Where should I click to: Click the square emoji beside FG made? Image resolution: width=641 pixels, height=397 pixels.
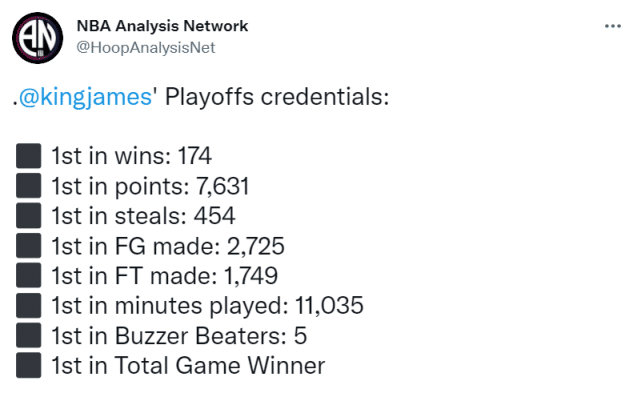(29, 245)
